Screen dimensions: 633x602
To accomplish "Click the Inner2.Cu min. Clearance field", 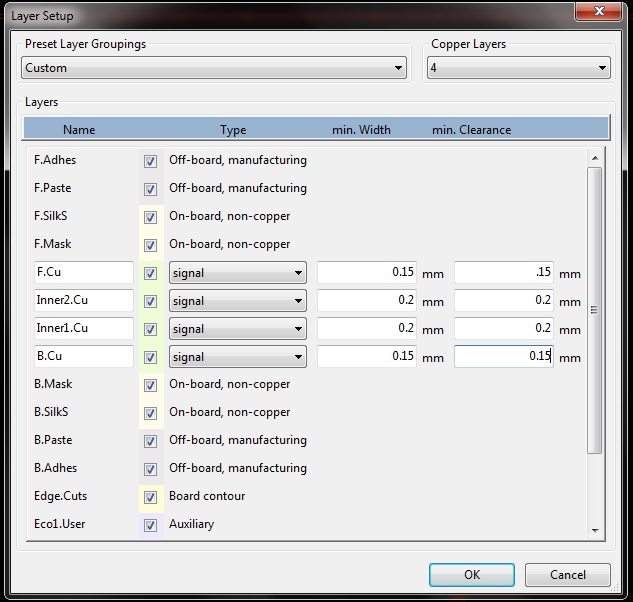I will click(x=503, y=301).
